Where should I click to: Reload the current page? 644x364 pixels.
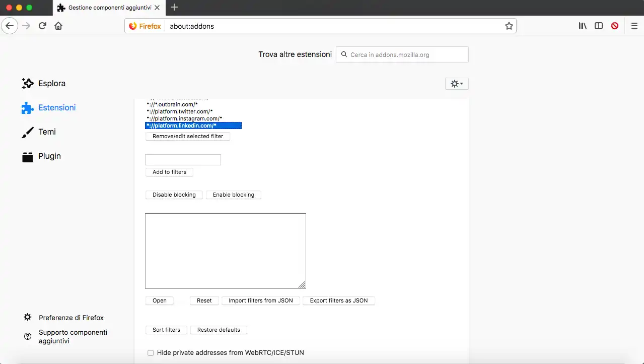point(42,26)
